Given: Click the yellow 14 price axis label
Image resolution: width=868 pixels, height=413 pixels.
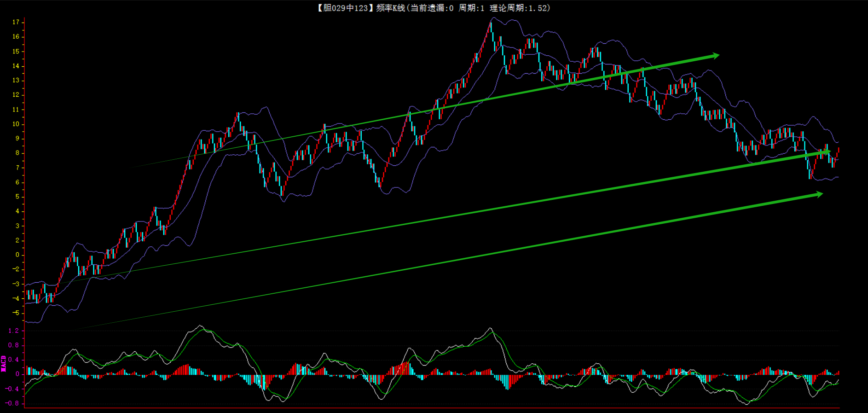Looking at the screenshot, I should click(16, 66).
